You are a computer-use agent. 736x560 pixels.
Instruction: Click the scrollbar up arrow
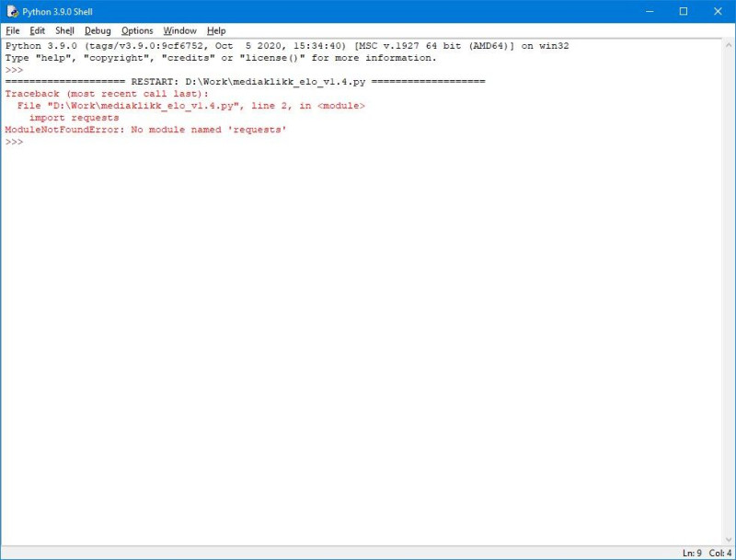click(729, 45)
